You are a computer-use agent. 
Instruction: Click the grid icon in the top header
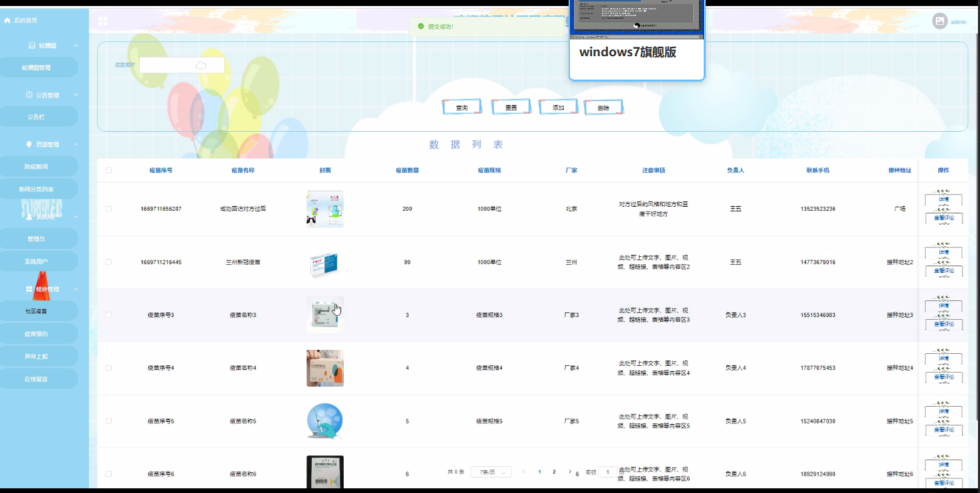[103, 21]
